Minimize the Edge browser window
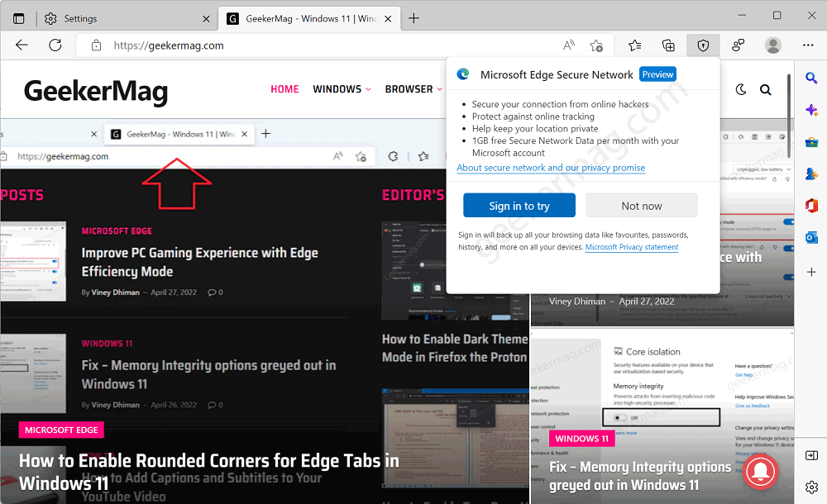This screenshot has width=827, height=504. point(742,16)
